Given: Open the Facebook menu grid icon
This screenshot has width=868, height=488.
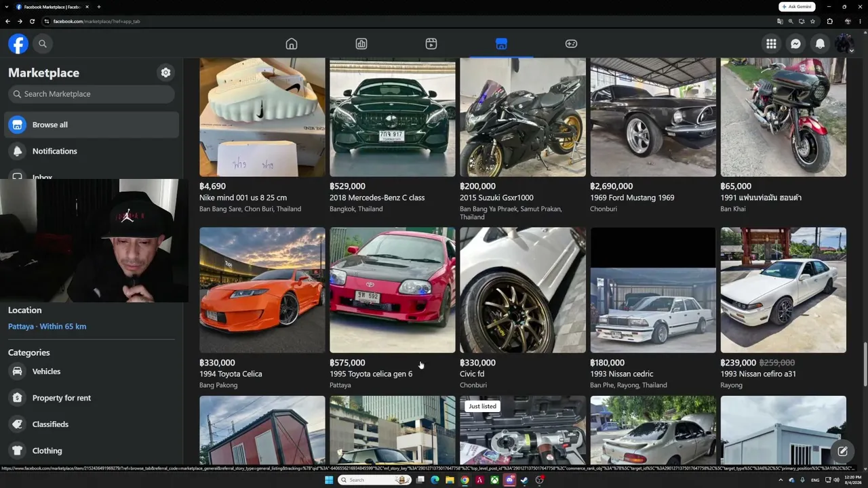Looking at the screenshot, I should (771, 43).
